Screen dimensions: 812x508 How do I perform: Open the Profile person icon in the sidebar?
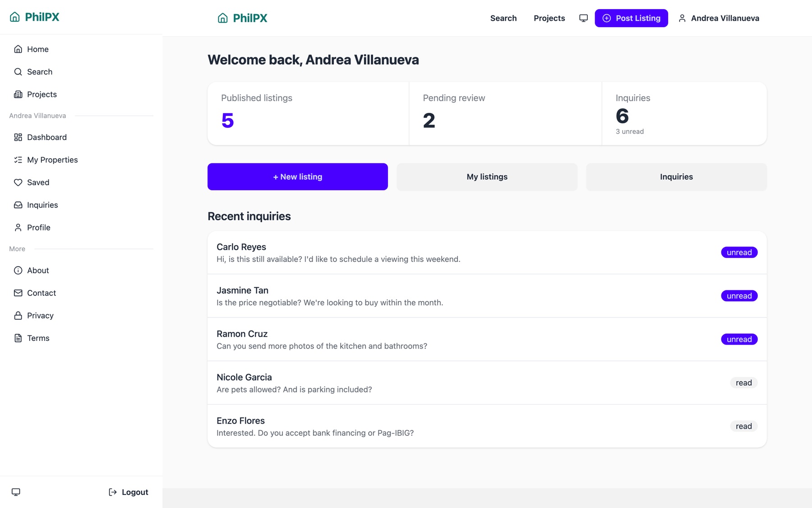[18, 228]
